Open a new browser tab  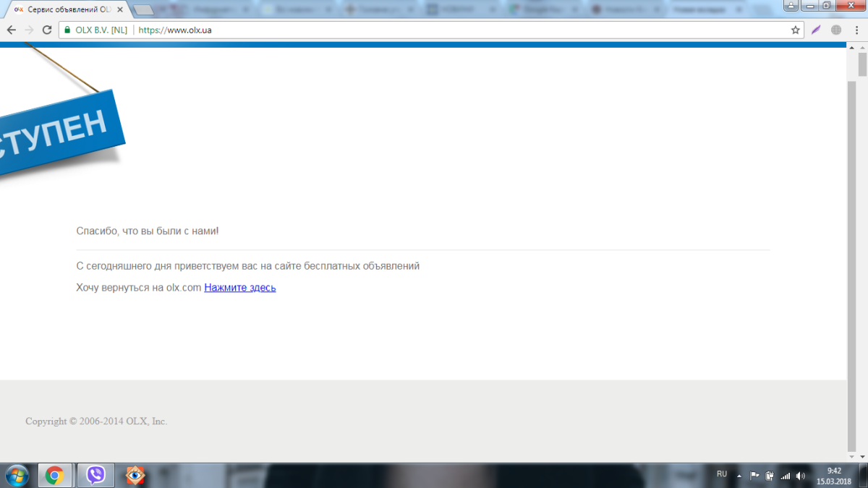pyautogui.click(x=144, y=10)
